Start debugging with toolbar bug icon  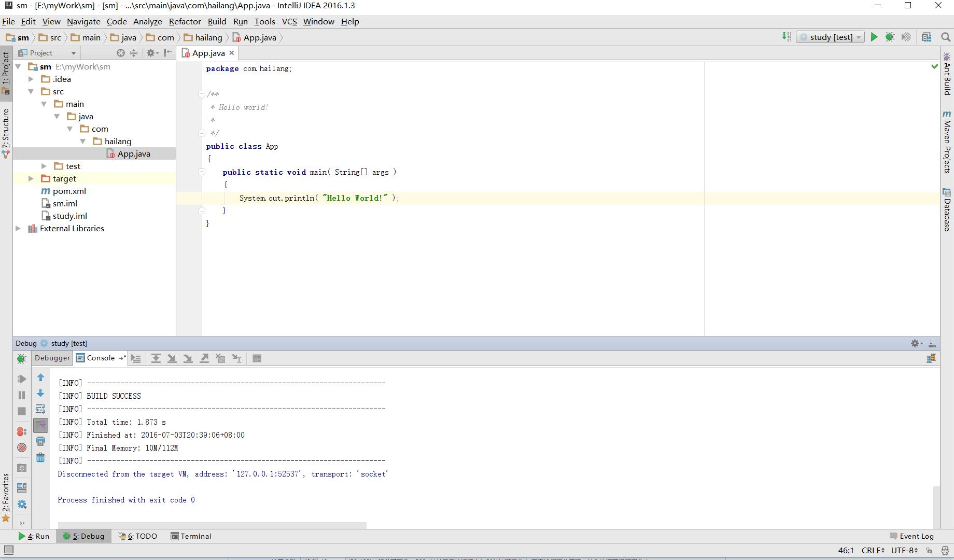pos(890,37)
